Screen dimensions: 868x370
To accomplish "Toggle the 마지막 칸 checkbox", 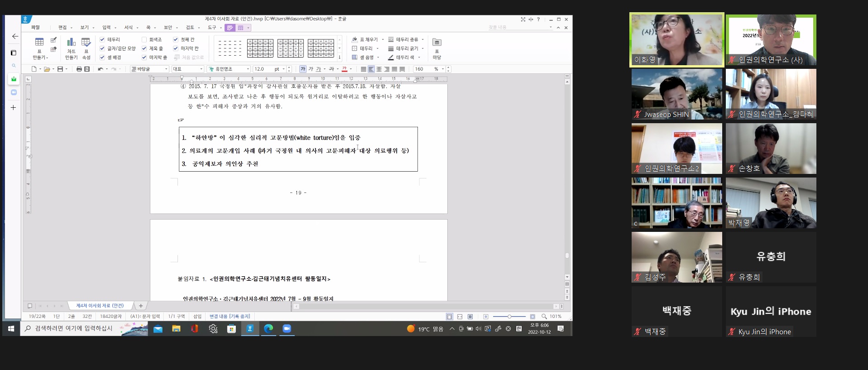I will [x=176, y=48].
